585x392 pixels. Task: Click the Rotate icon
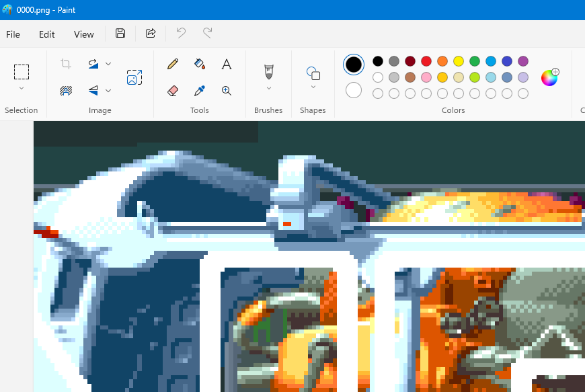point(93,64)
